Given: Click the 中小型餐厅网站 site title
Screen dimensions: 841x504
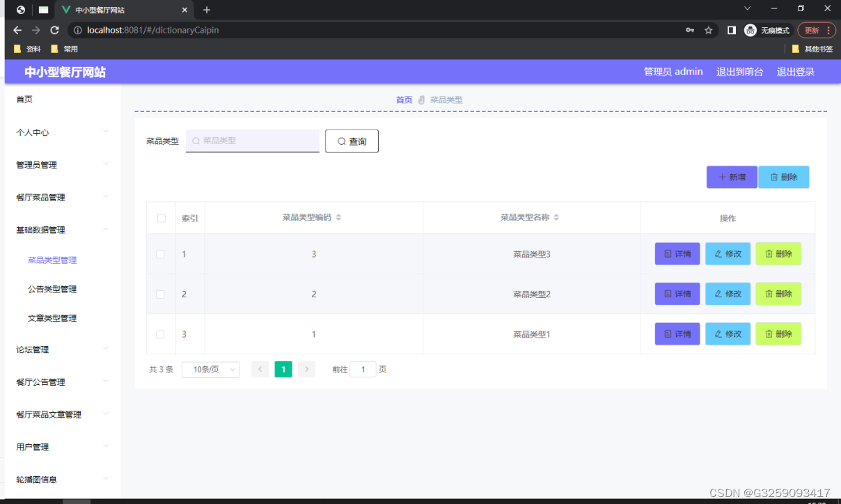Looking at the screenshot, I should (65, 72).
